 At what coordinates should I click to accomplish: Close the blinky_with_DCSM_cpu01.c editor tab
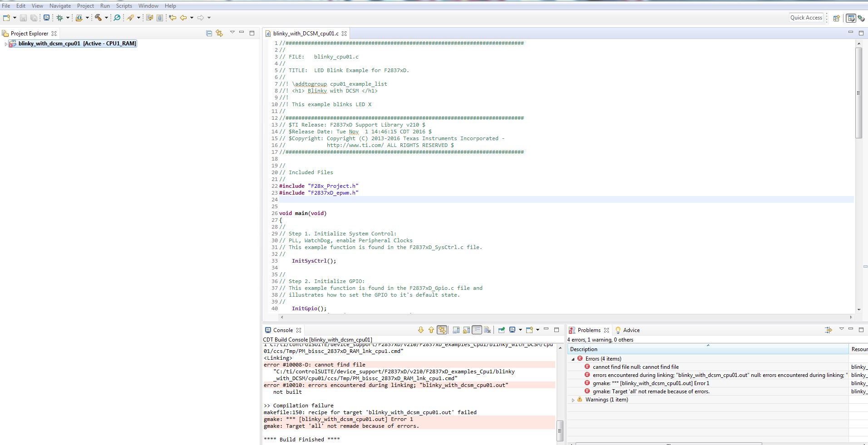pos(344,34)
